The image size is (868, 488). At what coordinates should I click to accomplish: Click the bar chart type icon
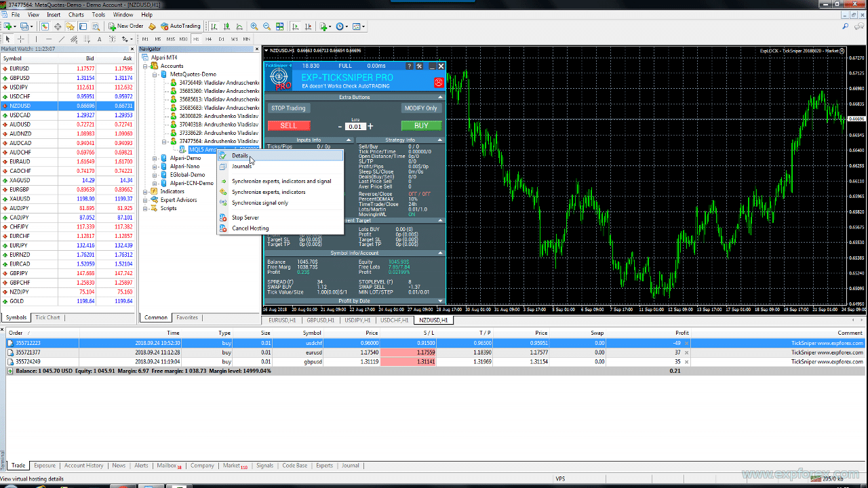(214, 26)
